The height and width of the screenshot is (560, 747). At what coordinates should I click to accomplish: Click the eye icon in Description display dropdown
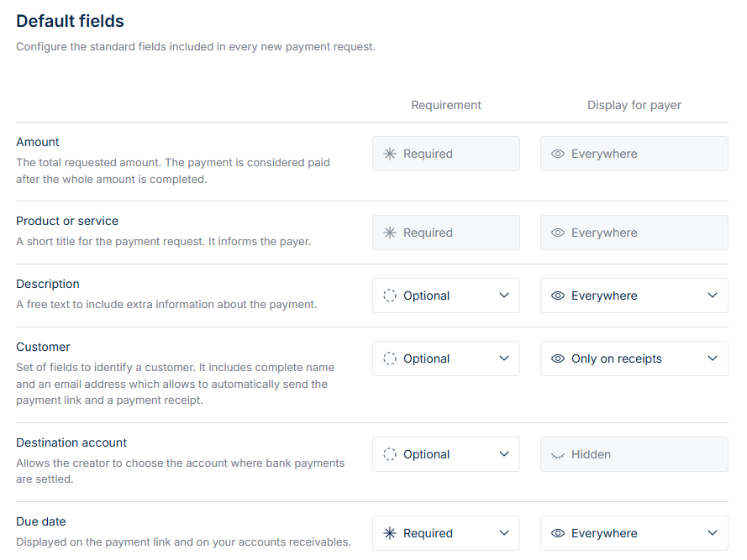pyautogui.click(x=558, y=296)
